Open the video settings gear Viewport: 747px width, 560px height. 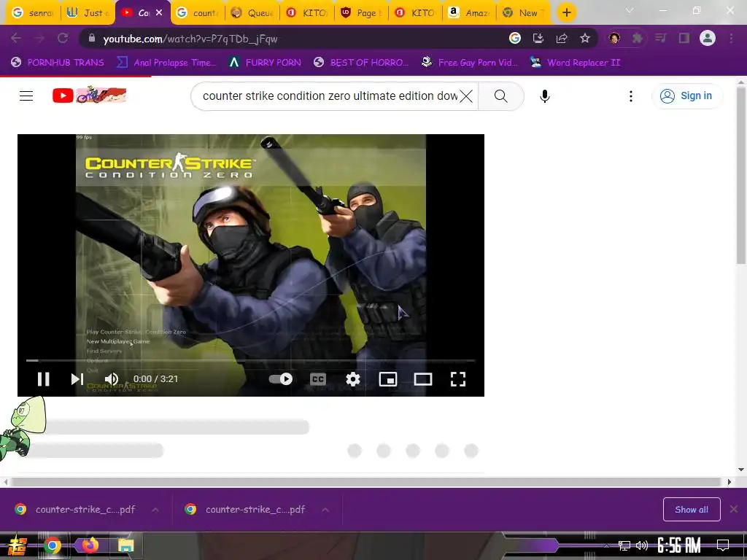pos(352,379)
